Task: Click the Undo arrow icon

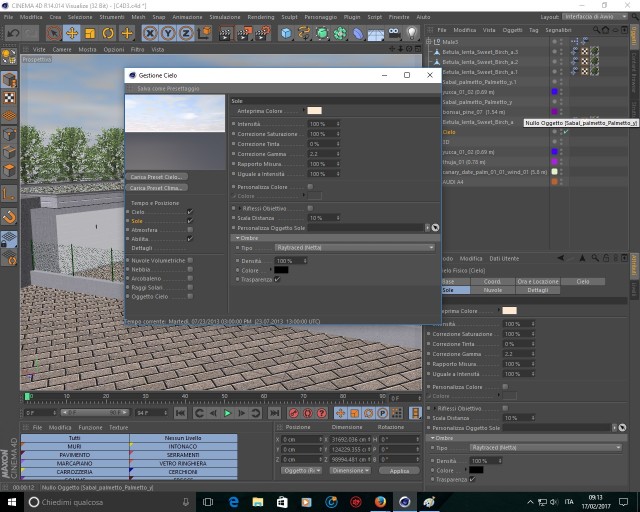Action: 13,33
